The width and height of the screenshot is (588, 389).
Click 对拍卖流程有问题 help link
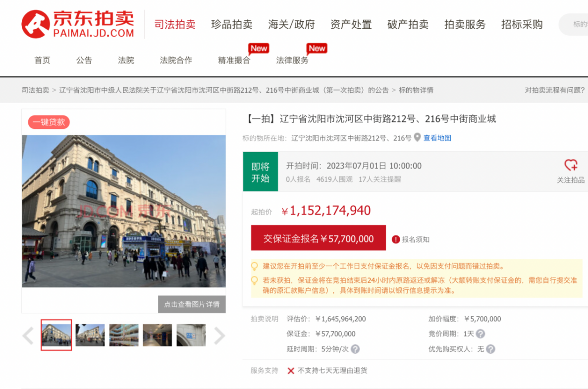point(554,90)
